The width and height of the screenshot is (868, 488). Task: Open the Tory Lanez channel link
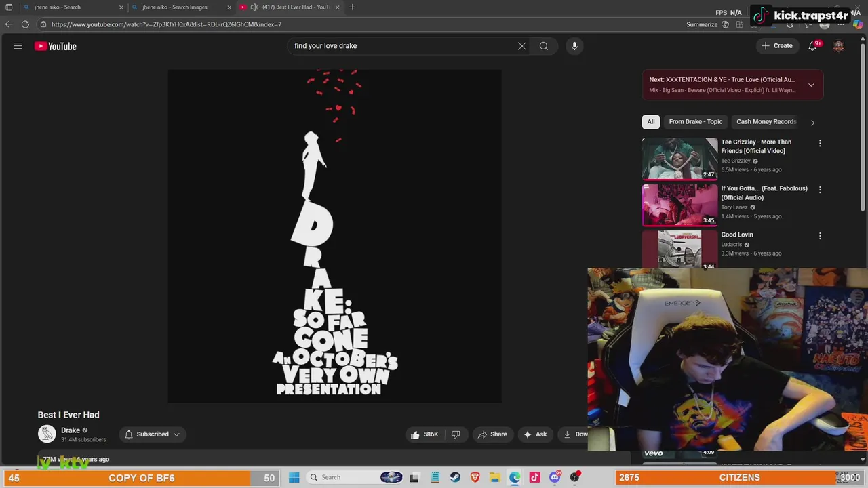click(734, 207)
